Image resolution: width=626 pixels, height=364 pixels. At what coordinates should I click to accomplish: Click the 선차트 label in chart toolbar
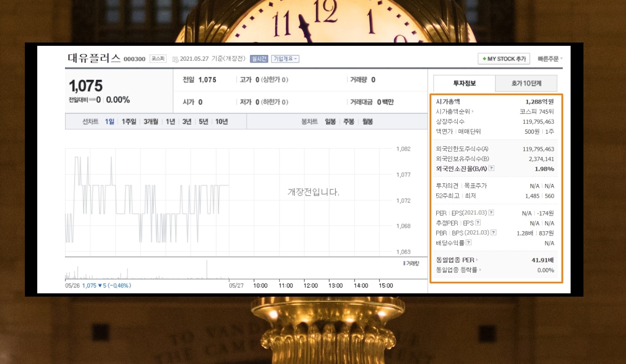pyautogui.click(x=90, y=122)
